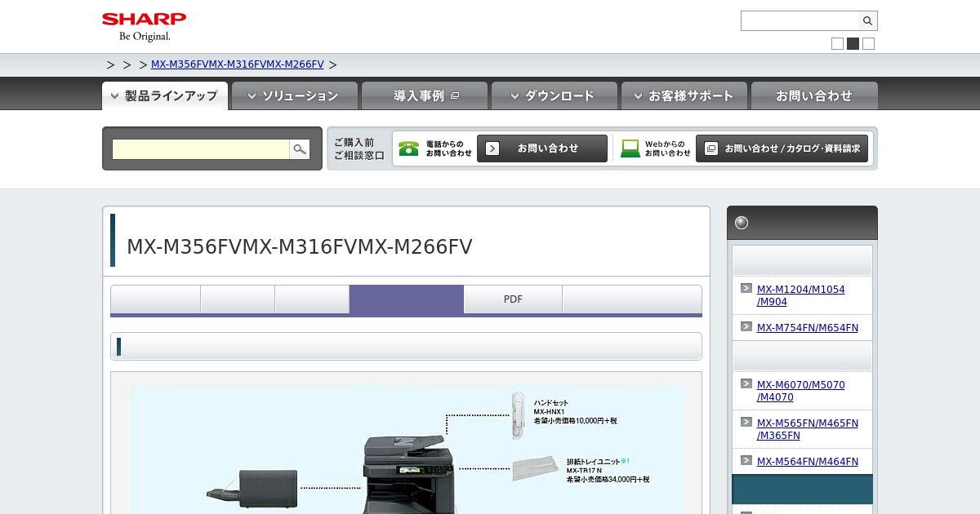This screenshot has width=980, height=514.
Task: Open the 製品ラインアップ navigation dropdown
Action: 165,95
